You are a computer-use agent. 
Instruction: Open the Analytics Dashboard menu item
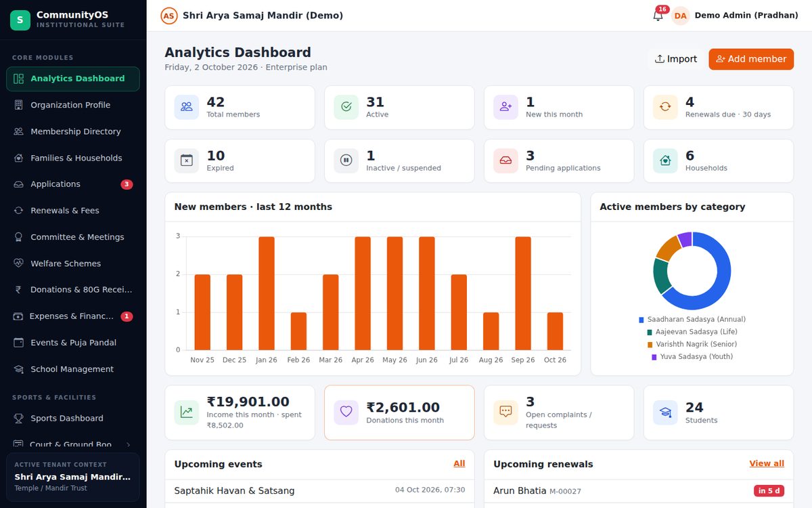73,79
